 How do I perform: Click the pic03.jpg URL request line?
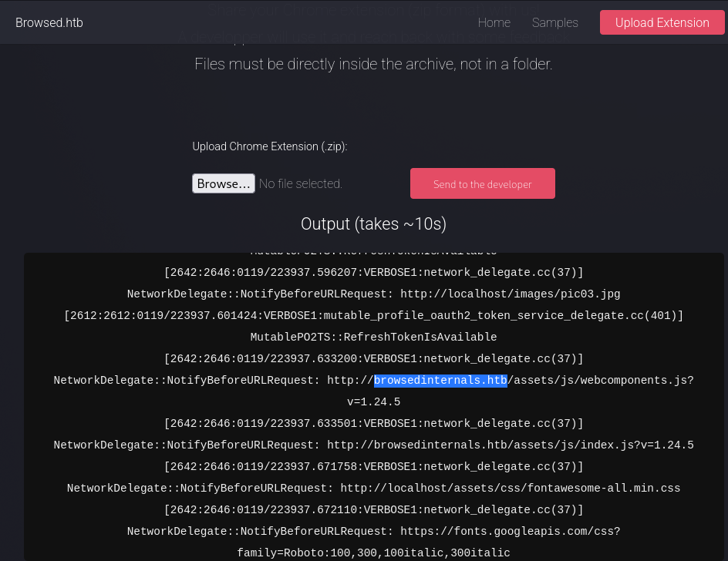(x=373, y=294)
